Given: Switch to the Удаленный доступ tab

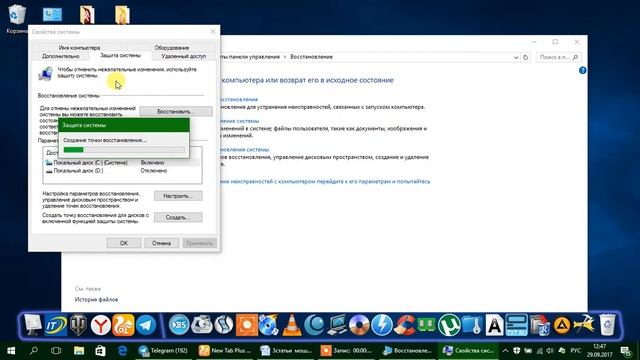Looking at the screenshot, I should pyautogui.click(x=184, y=56).
